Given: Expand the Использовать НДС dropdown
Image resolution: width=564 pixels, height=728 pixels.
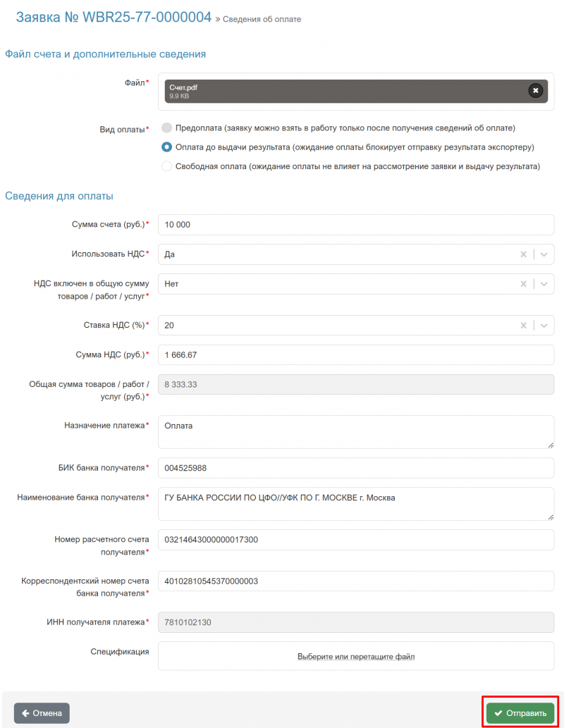Looking at the screenshot, I should [544, 254].
